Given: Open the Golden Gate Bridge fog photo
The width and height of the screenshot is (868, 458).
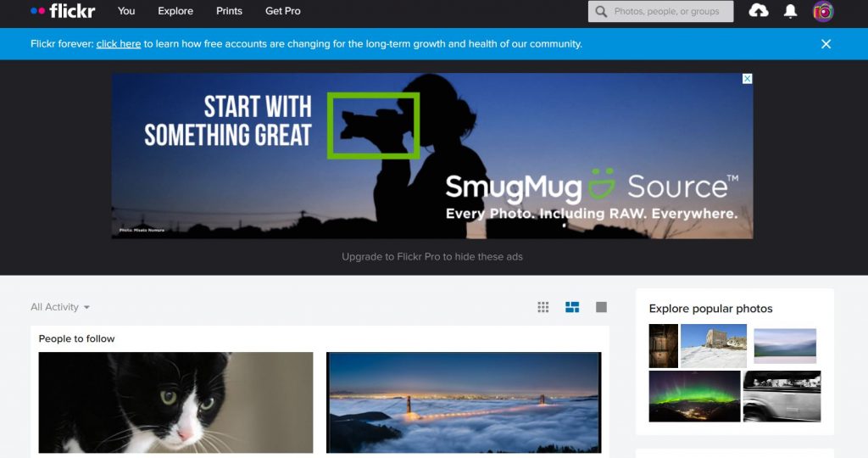Looking at the screenshot, I should point(464,403).
